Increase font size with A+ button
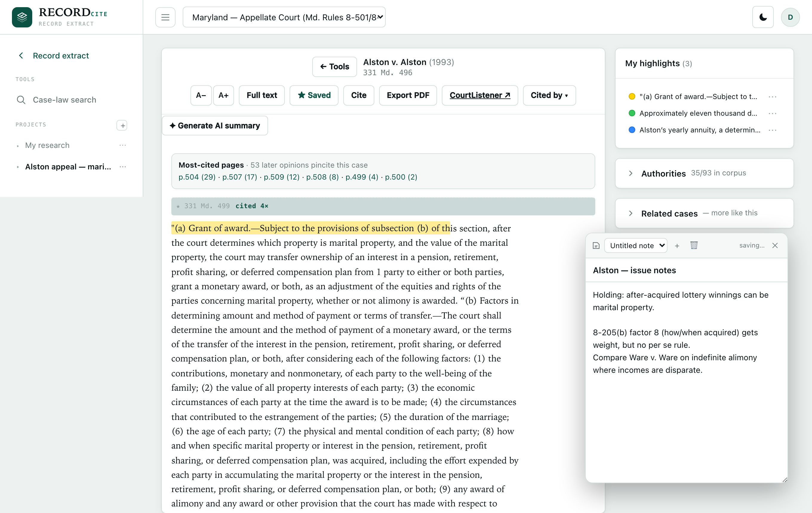This screenshot has width=812, height=513. (223, 95)
